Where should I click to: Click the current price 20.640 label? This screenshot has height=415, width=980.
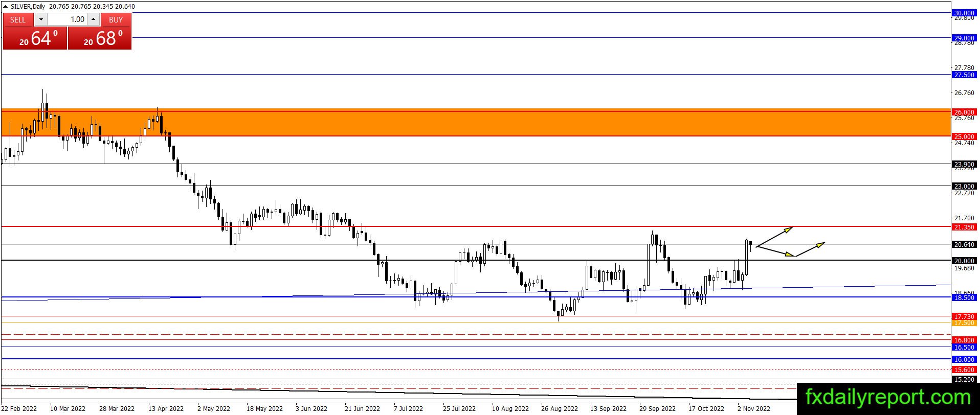pos(965,245)
